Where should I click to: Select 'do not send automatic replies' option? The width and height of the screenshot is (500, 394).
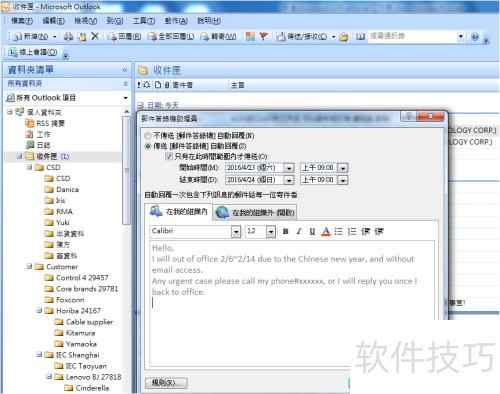[148, 136]
